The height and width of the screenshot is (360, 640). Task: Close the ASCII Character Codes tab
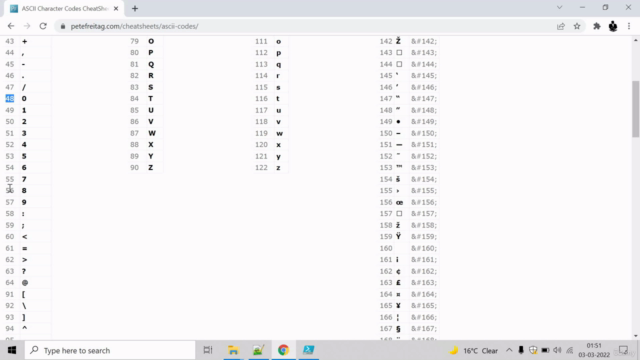[116, 9]
